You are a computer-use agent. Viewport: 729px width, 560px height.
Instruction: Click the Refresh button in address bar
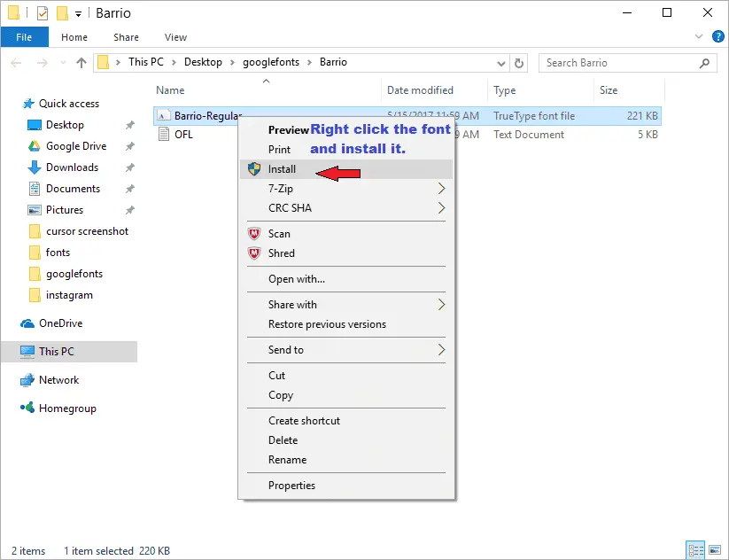(x=519, y=63)
